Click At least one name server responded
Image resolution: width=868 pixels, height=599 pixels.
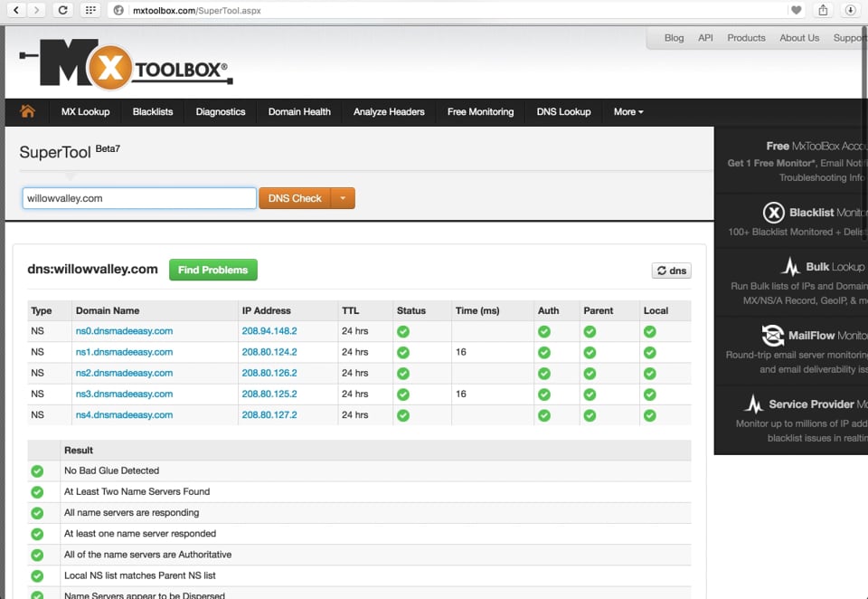pos(140,534)
